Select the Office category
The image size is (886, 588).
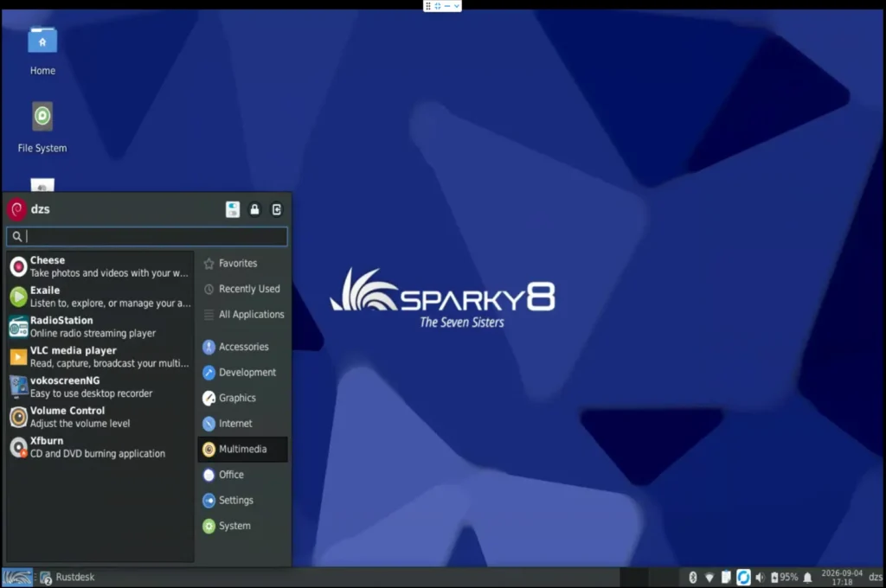tap(242, 475)
